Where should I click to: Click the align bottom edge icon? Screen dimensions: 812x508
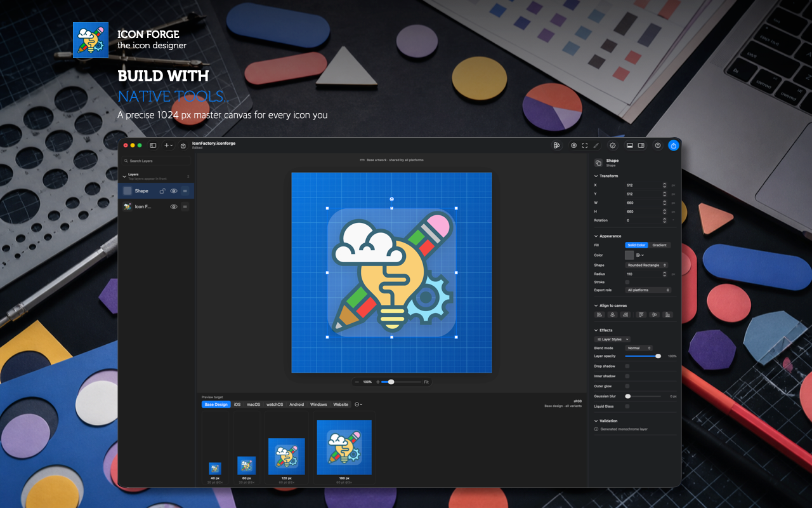click(x=667, y=314)
